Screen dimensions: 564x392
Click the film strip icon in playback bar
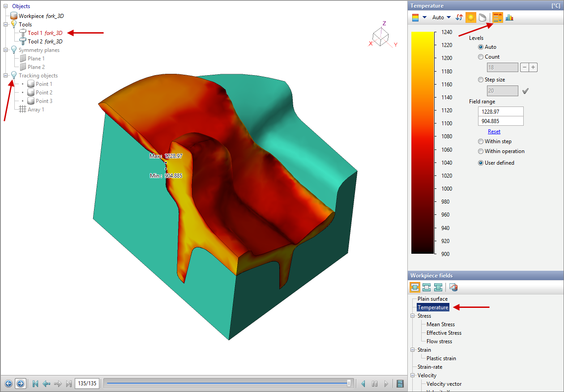coord(400,383)
